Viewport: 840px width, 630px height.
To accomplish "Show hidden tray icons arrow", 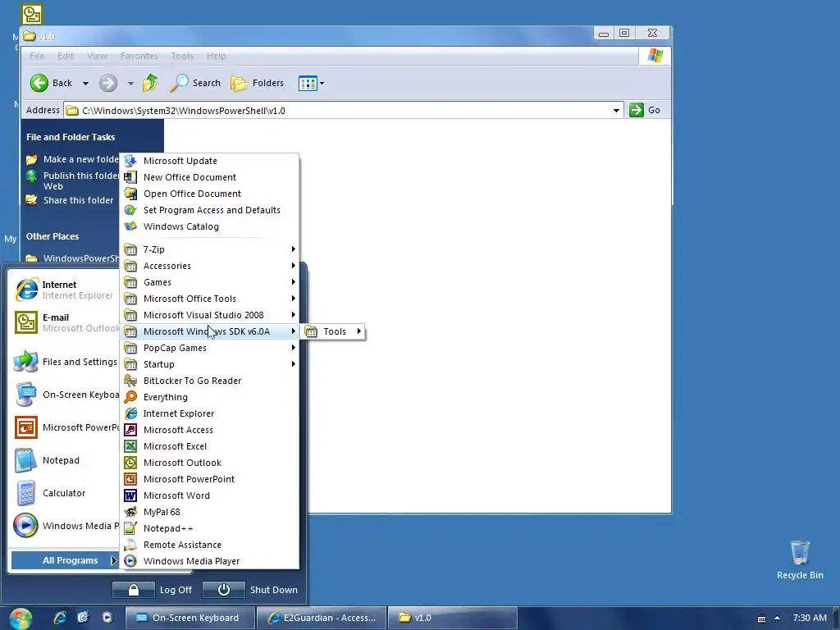I will (777, 618).
